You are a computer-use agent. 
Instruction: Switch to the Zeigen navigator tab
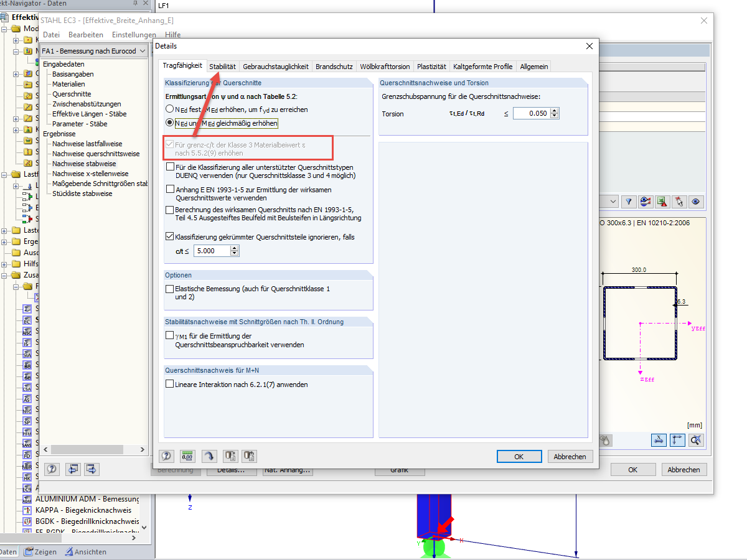40,552
